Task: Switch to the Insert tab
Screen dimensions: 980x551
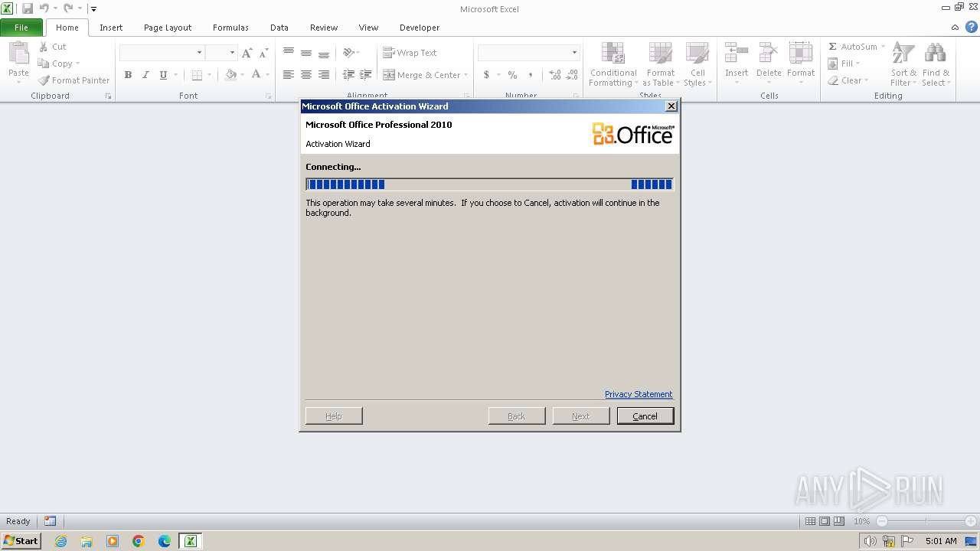Action: [111, 28]
